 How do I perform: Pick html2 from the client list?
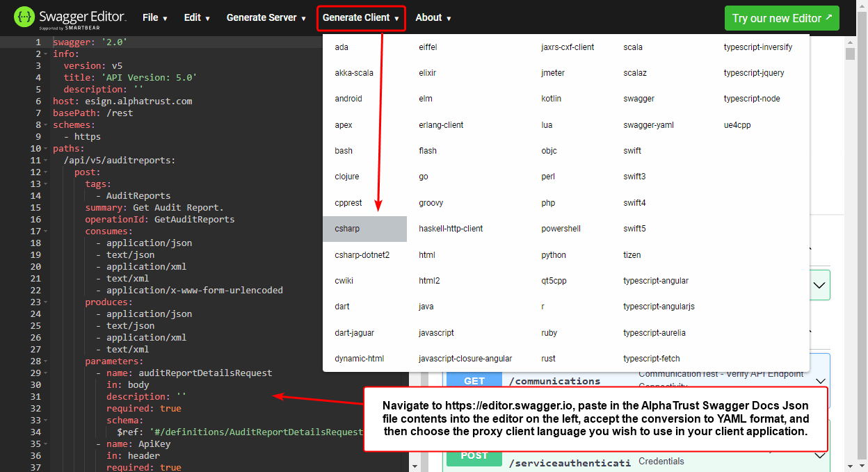click(429, 281)
